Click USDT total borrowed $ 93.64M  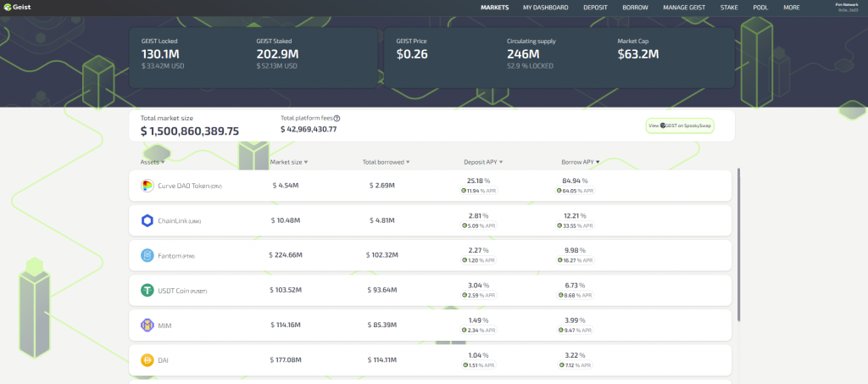382,290
